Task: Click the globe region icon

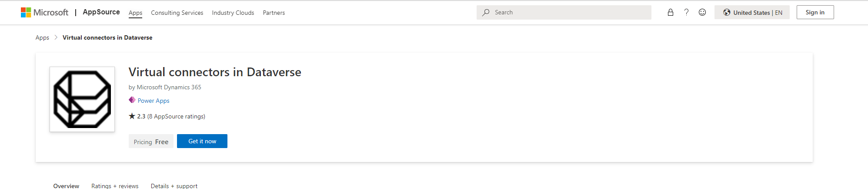Action: coord(727,13)
